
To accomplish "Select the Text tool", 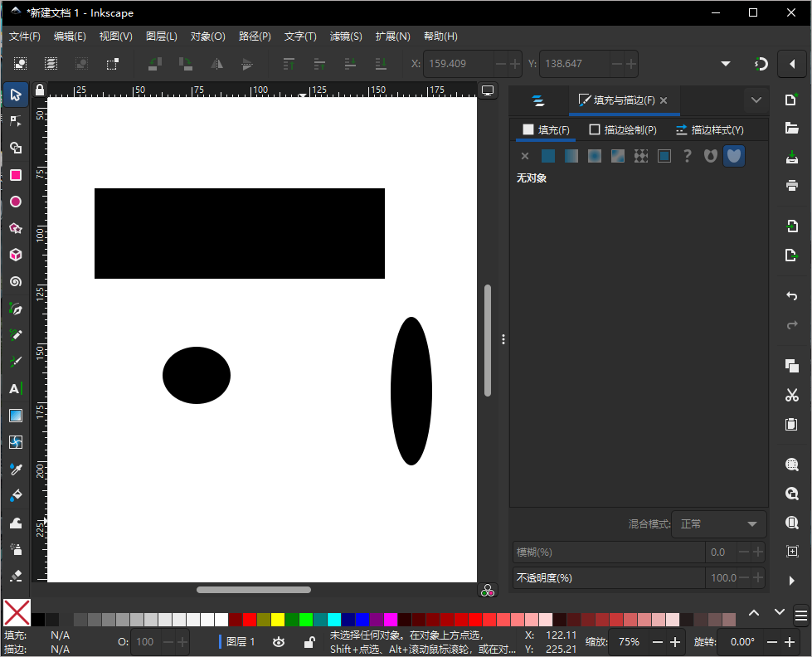I will point(15,388).
